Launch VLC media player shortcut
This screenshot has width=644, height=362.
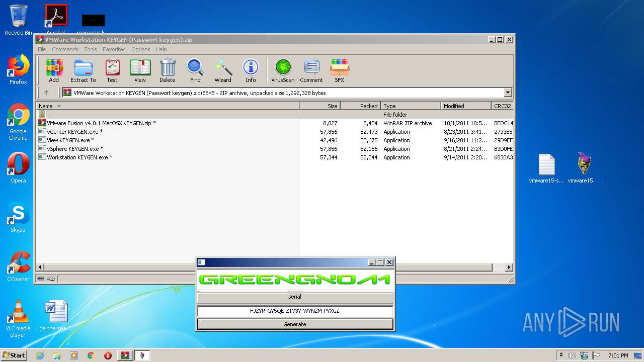point(18,319)
